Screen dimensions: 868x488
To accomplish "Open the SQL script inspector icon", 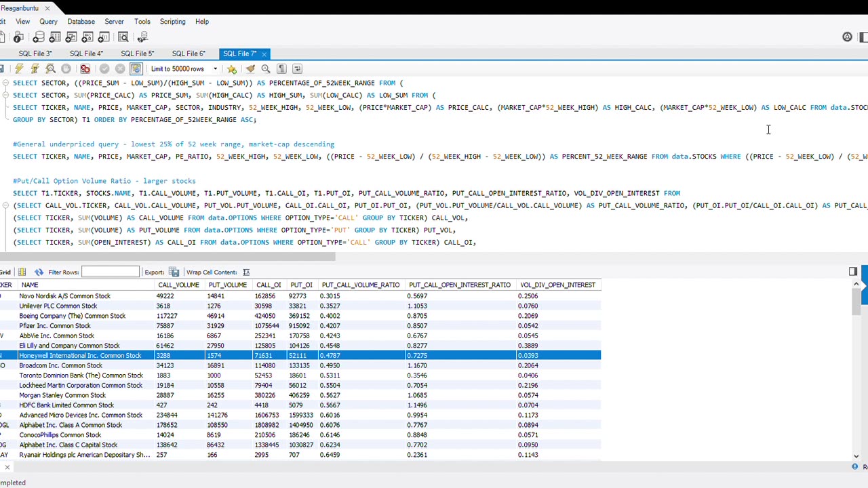I will pos(18,37).
